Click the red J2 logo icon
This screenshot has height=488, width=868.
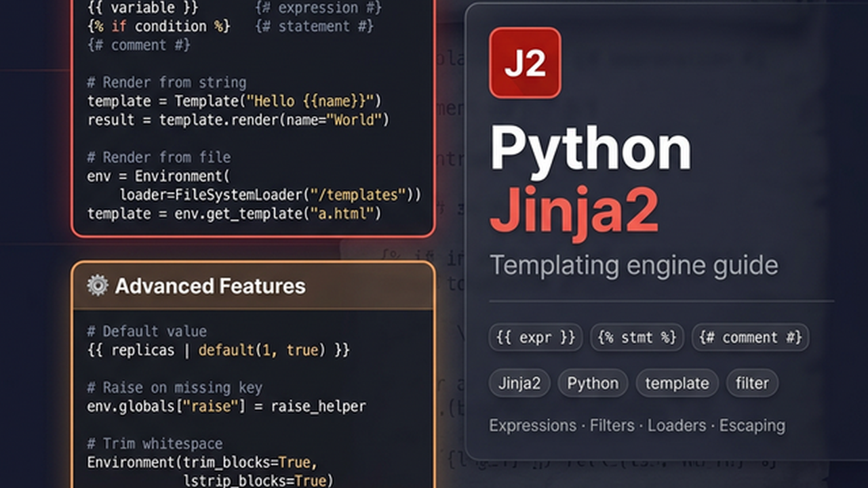[x=525, y=63]
